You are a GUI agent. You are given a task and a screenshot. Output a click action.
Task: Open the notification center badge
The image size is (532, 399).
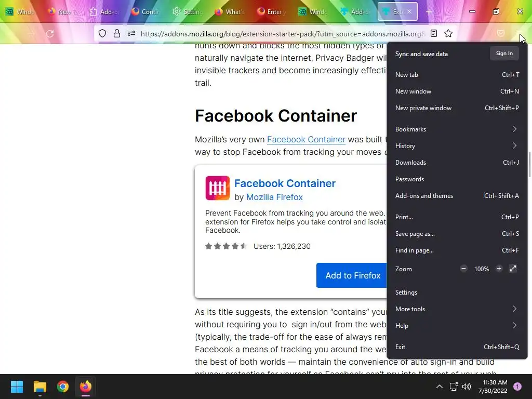[x=517, y=387]
